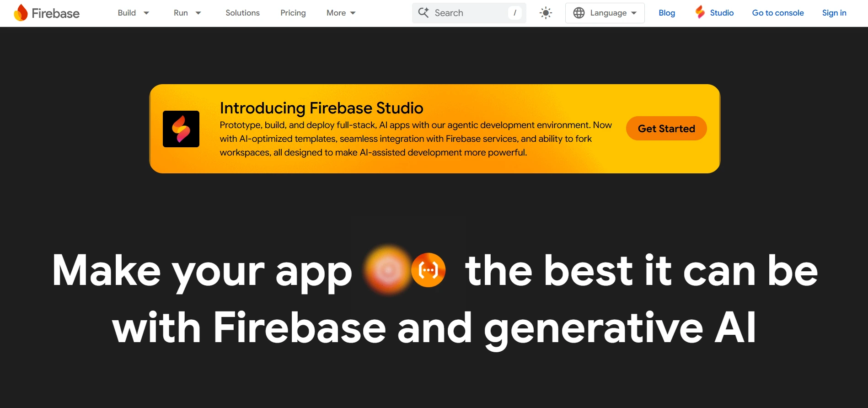Open the Language dropdown selector
This screenshot has width=868, height=408.
point(605,13)
